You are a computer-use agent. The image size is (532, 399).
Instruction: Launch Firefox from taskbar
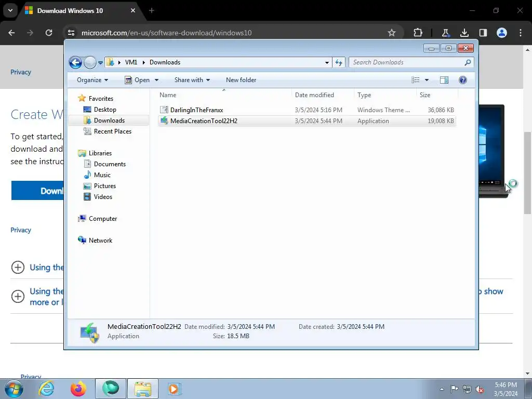click(78, 389)
